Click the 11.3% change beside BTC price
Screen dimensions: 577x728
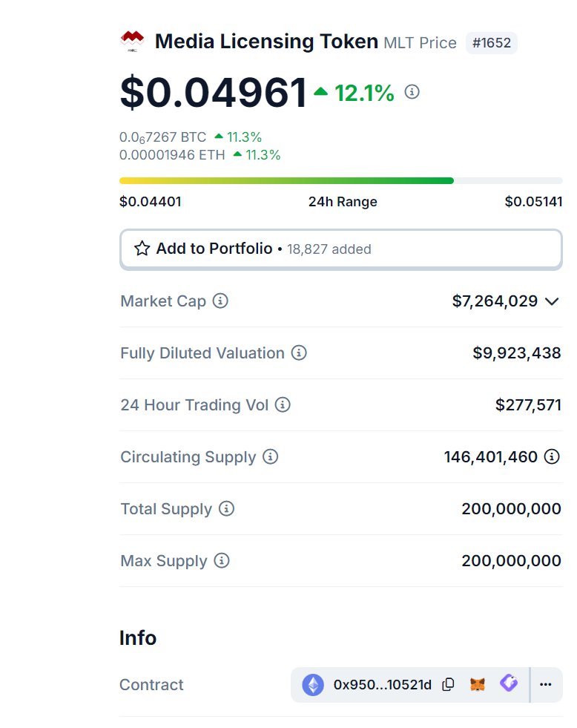[x=244, y=137]
